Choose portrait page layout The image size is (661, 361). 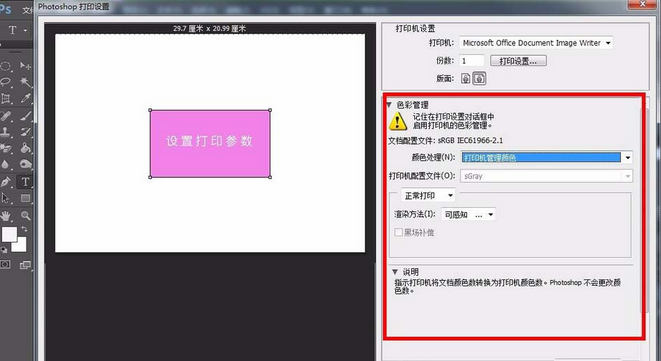point(465,78)
